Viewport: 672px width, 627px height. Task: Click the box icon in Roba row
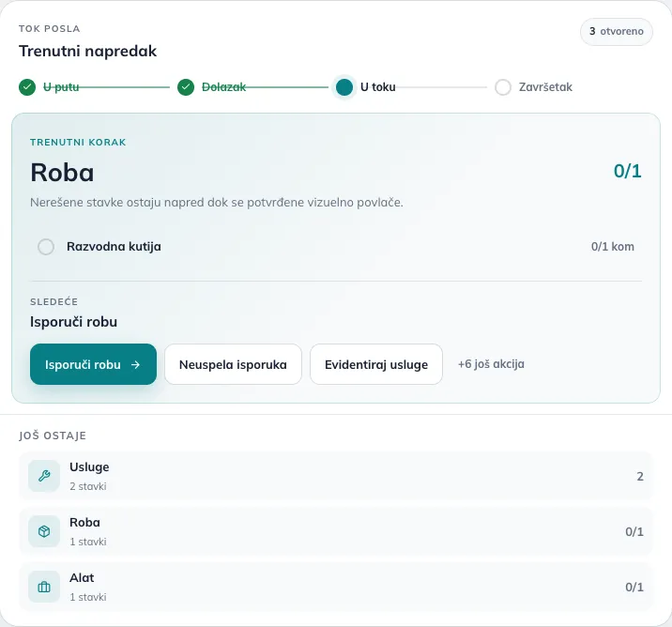[x=44, y=531]
